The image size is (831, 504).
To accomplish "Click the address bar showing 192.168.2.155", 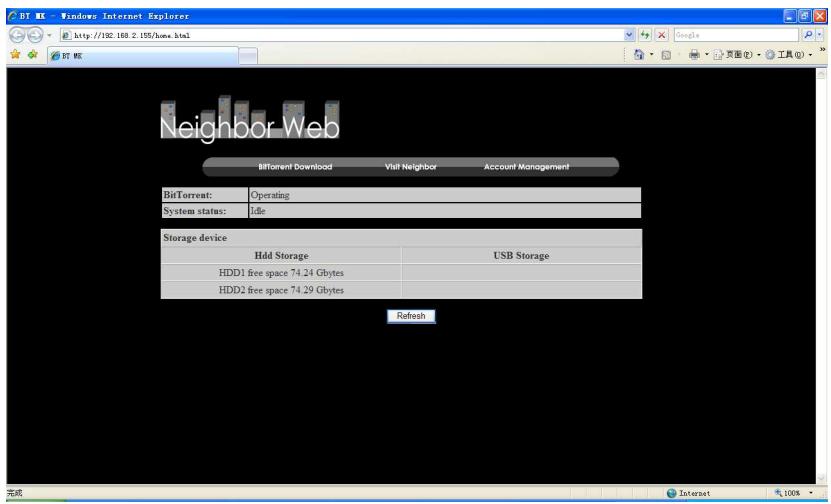I will [x=342, y=36].
